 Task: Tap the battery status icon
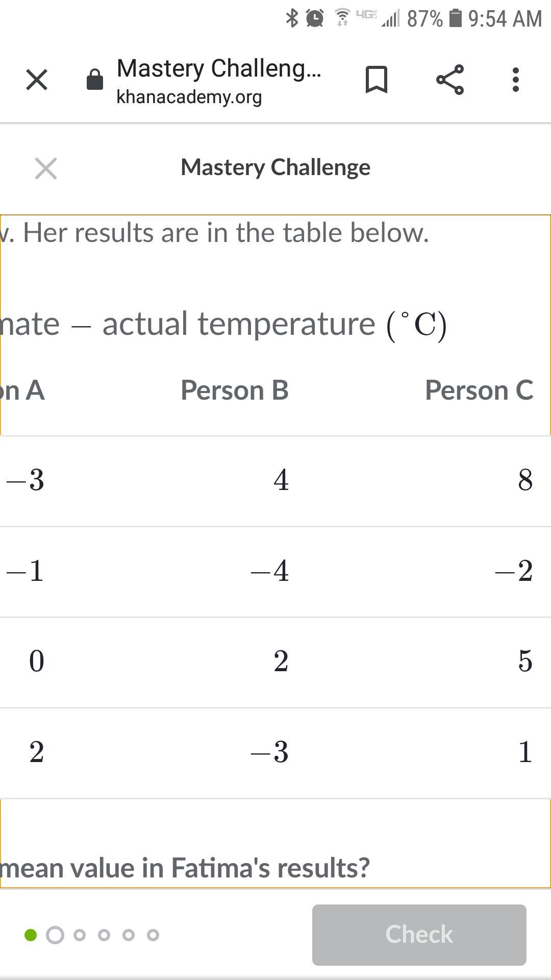(x=456, y=18)
